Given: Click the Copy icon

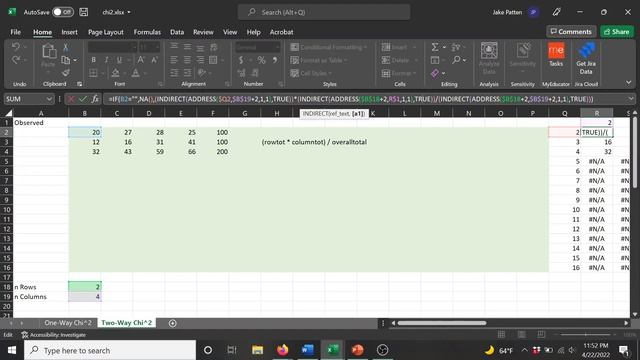Looking at the screenshot, I should tap(65, 60).
